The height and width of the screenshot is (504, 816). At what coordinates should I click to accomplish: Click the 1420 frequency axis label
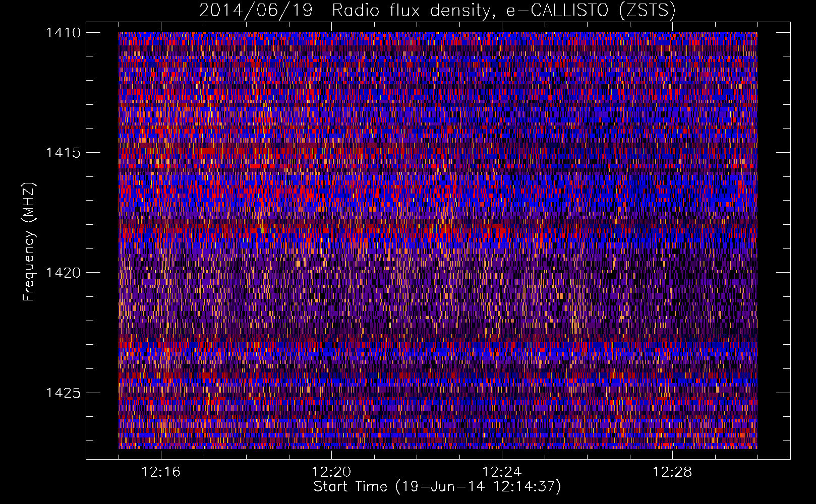[x=63, y=273]
